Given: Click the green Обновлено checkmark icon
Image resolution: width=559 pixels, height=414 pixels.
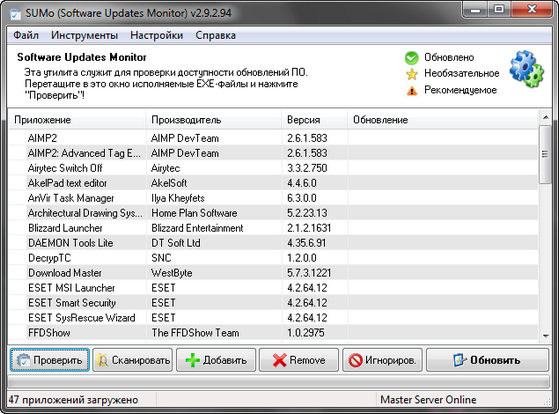Looking at the screenshot, I should coord(411,58).
